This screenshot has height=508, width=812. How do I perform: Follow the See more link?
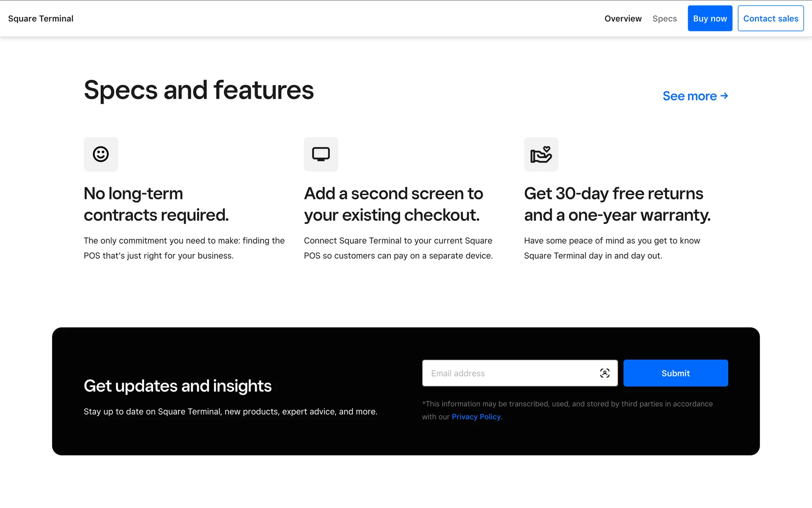coord(689,96)
